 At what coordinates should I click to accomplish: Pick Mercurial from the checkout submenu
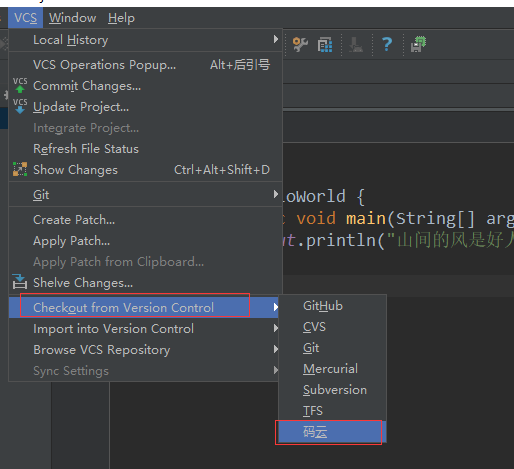click(332, 369)
